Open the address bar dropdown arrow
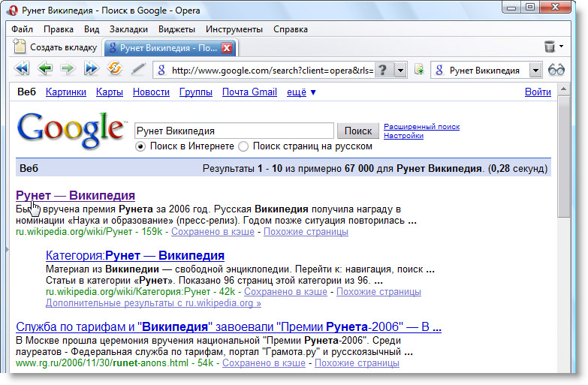588x385 pixels. 400,70
